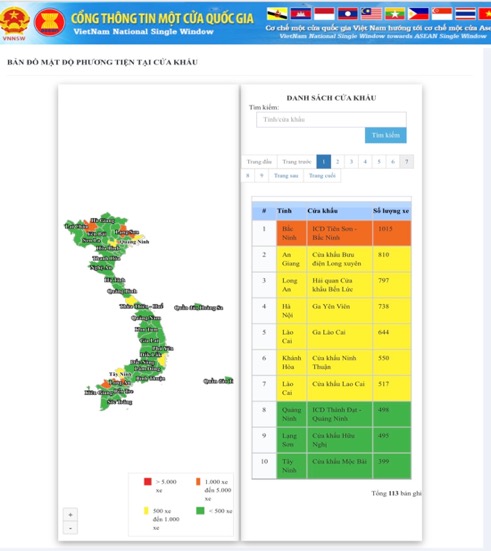Click the red over 5.000 xe legend swatch
This screenshot has height=551, width=491.
tap(148, 481)
